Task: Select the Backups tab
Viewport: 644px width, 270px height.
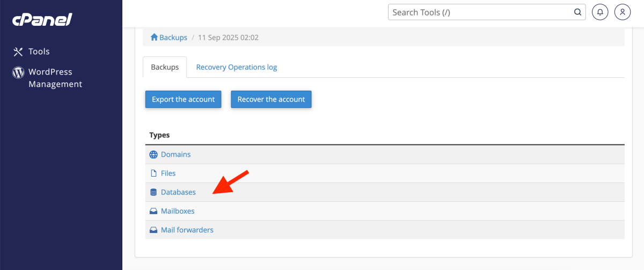Action: point(165,67)
